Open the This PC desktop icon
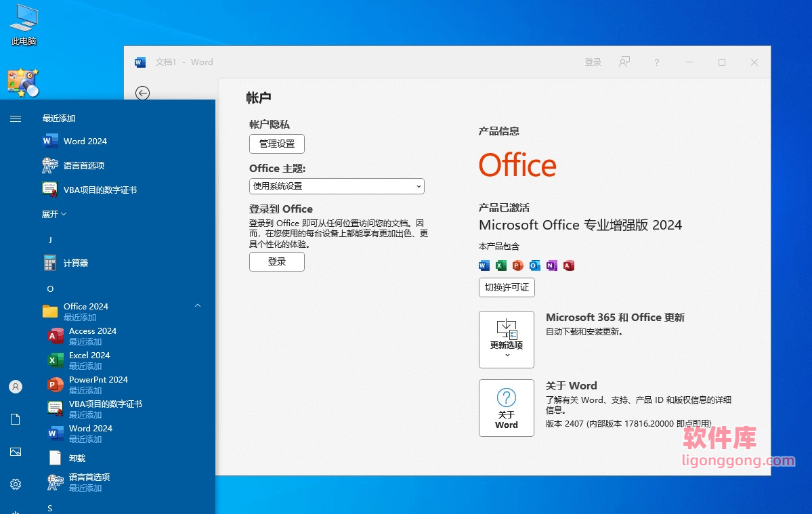The width and height of the screenshot is (812, 514). tap(24, 24)
